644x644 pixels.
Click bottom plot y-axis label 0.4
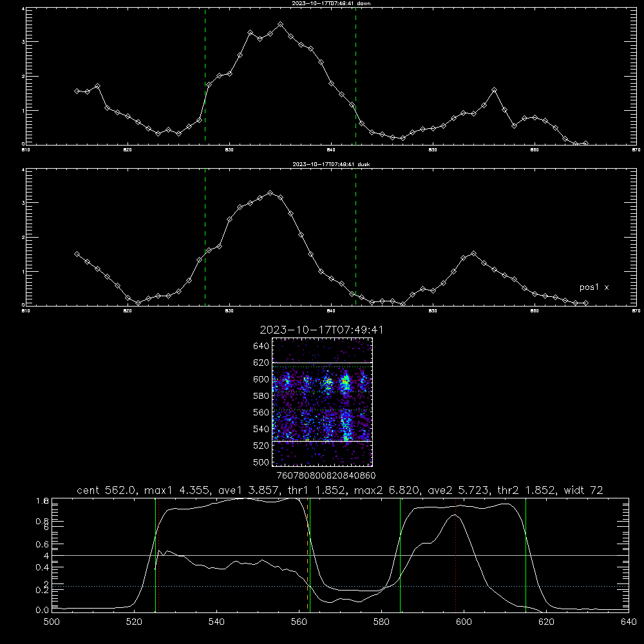tap(43, 567)
